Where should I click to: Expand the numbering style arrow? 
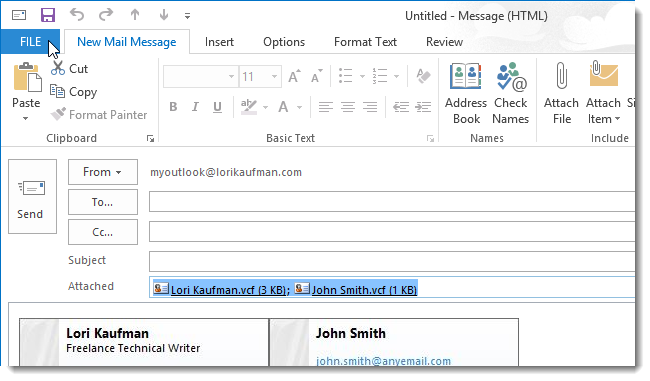coord(396,77)
